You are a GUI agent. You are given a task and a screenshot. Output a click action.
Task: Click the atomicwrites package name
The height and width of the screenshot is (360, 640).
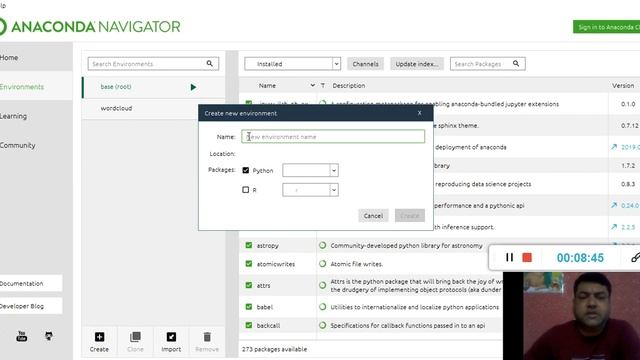[x=276, y=264]
